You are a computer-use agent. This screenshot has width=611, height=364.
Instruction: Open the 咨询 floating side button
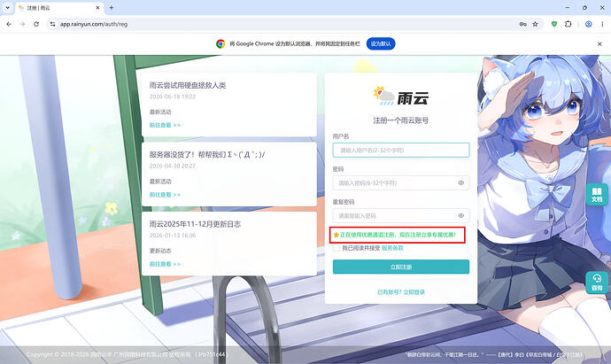point(597,283)
